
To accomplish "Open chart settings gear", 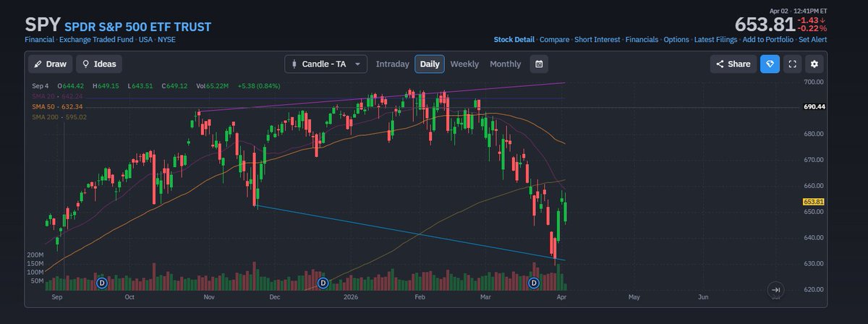I will pos(814,64).
